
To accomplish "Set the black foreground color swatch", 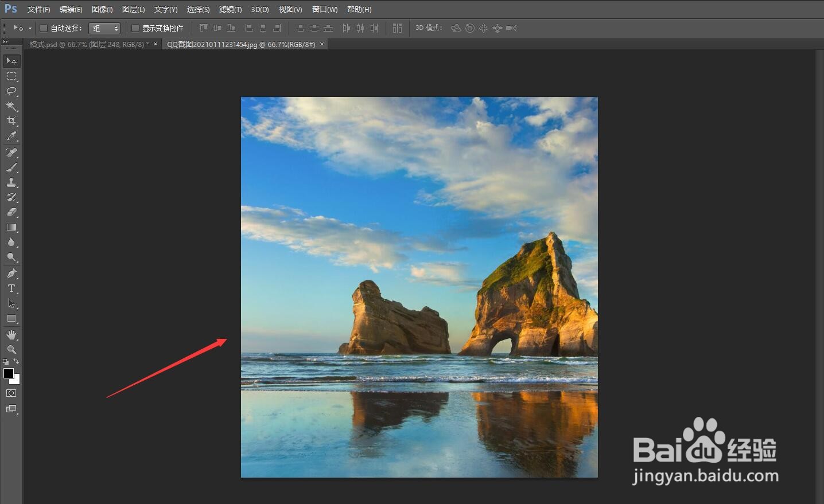I will (x=8, y=373).
